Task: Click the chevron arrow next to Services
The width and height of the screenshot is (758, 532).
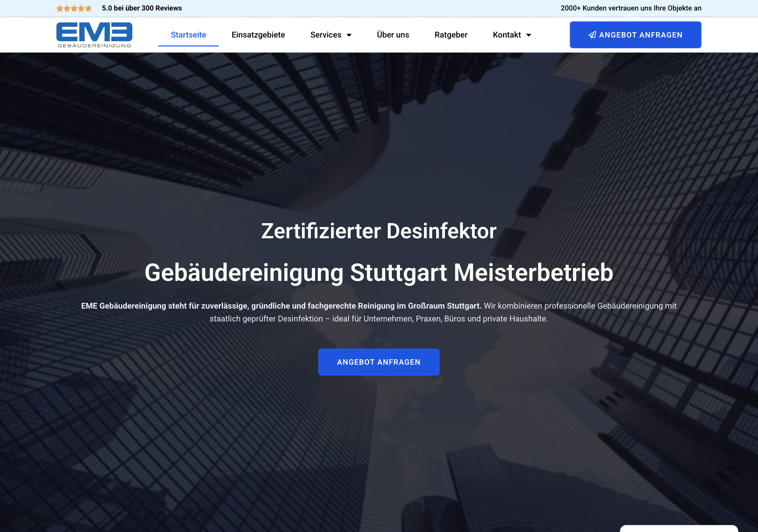Action: [x=349, y=35]
